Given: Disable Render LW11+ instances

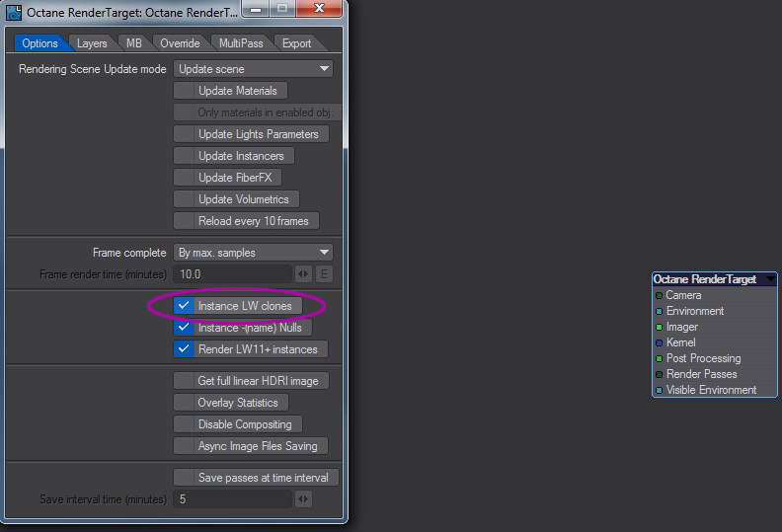Looking at the screenshot, I should [251, 349].
